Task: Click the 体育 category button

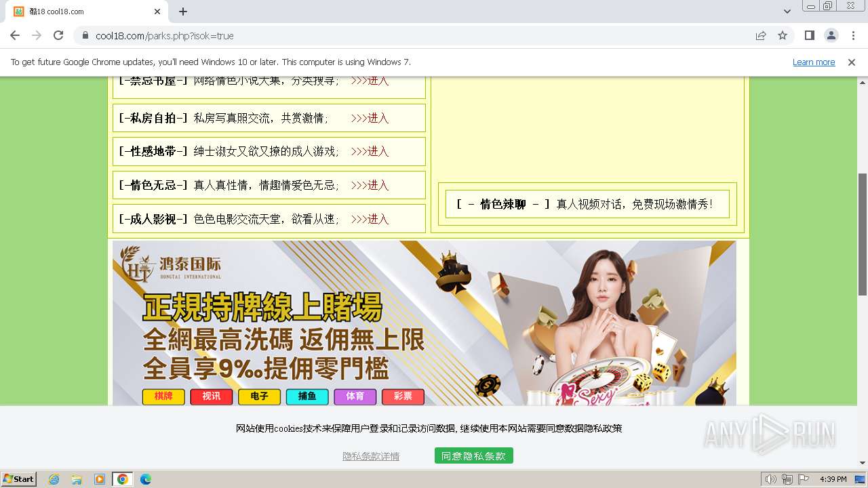Action: 355,396
